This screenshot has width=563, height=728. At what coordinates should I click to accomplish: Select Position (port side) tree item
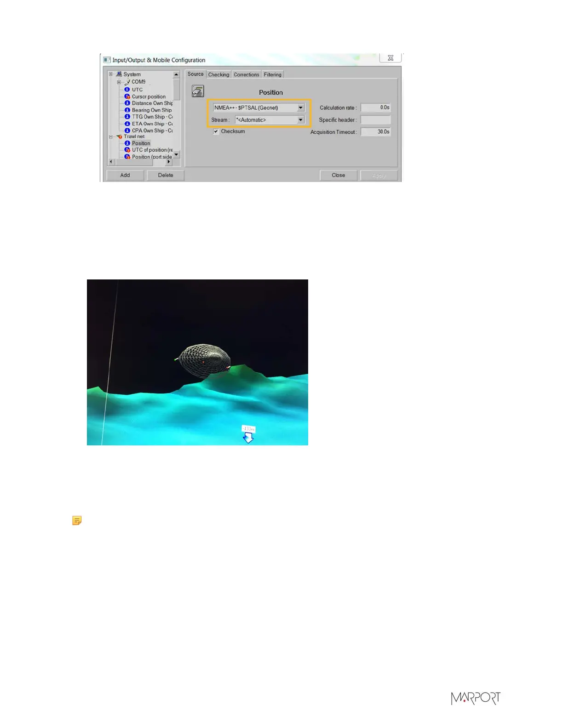pos(152,157)
